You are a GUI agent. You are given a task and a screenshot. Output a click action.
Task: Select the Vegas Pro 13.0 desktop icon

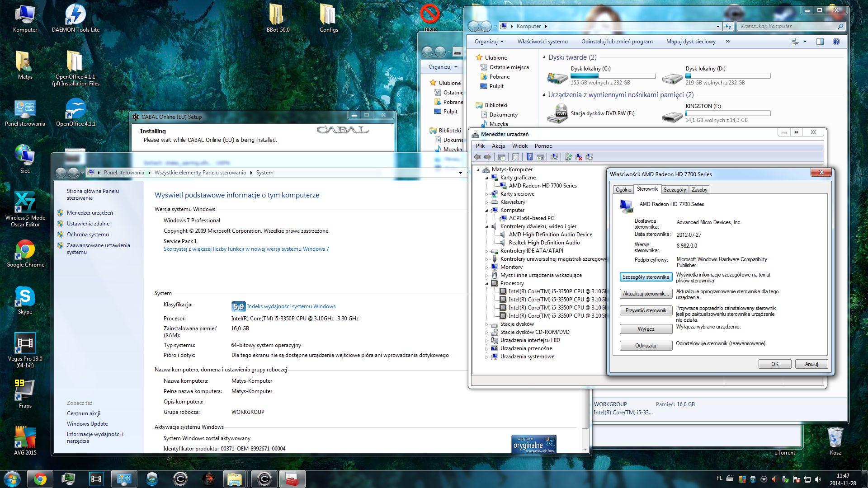coord(25,350)
